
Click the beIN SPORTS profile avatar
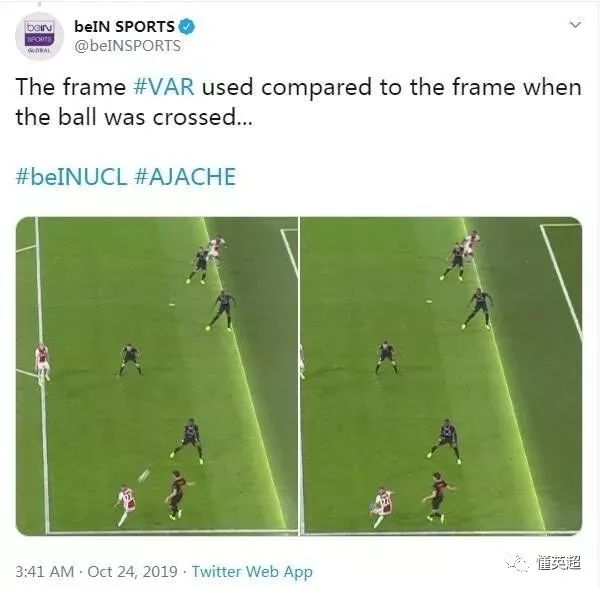39,37
